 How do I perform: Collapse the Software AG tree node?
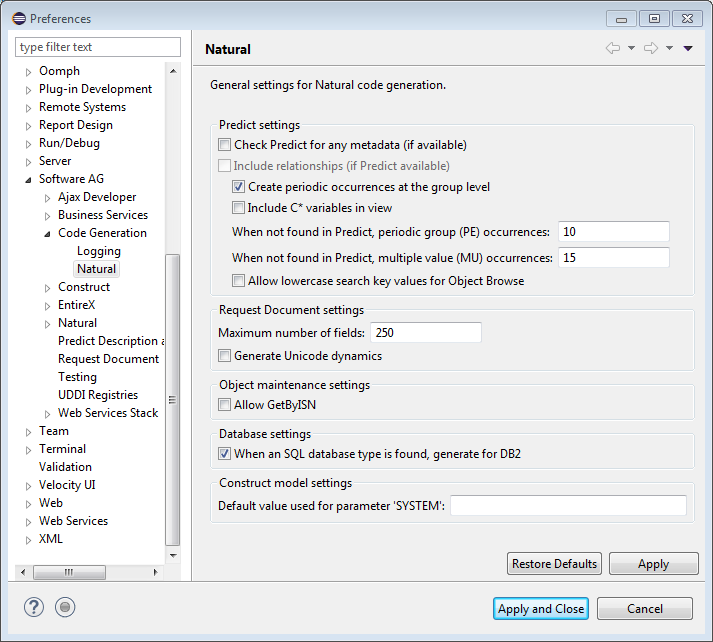pyautogui.click(x=28, y=180)
